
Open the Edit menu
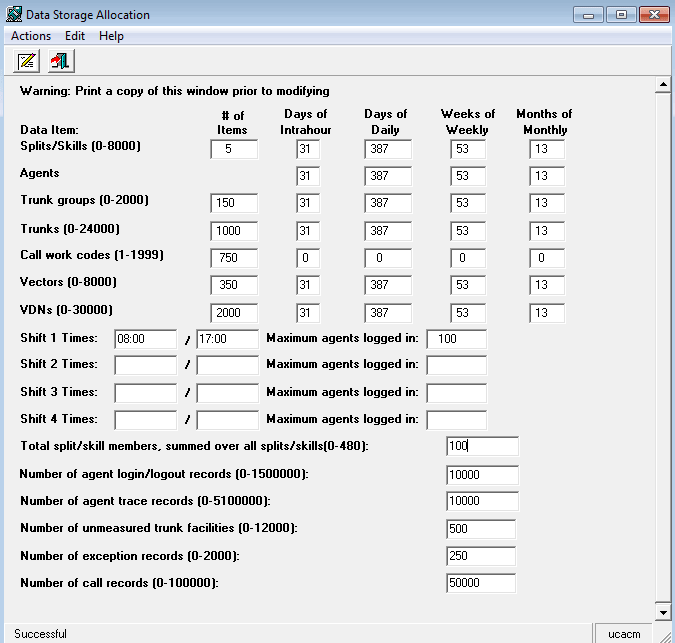tap(75, 36)
